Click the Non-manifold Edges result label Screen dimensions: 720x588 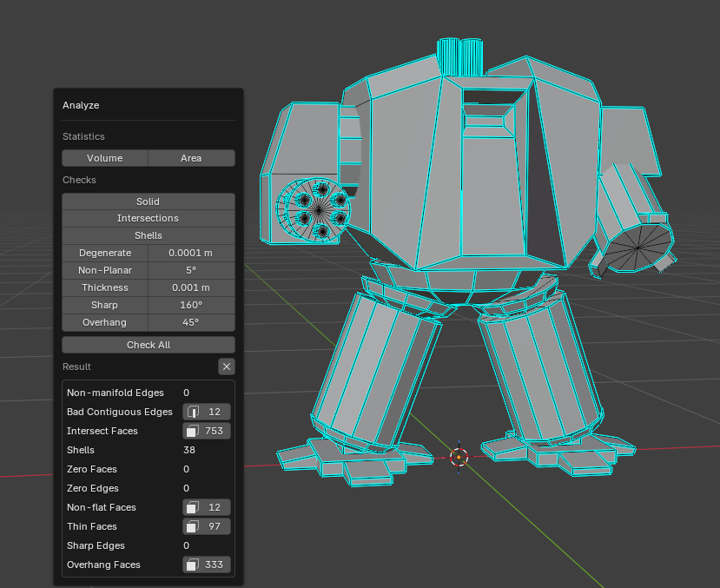click(116, 393)
